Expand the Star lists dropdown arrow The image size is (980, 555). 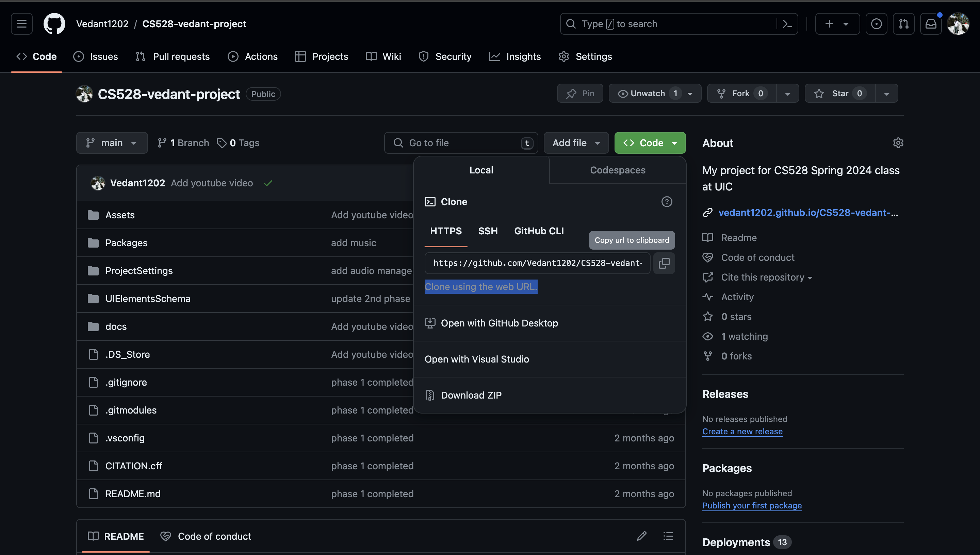click(x=886, y=94)
